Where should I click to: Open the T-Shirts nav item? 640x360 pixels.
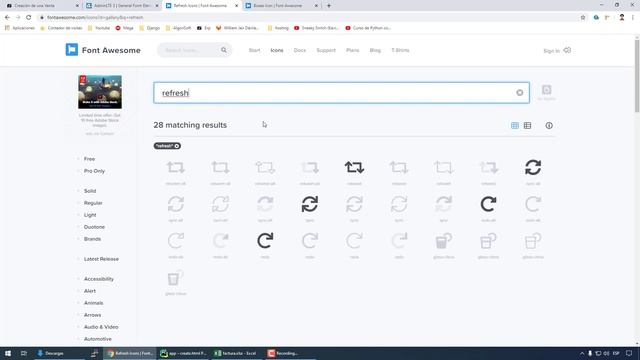400,50
